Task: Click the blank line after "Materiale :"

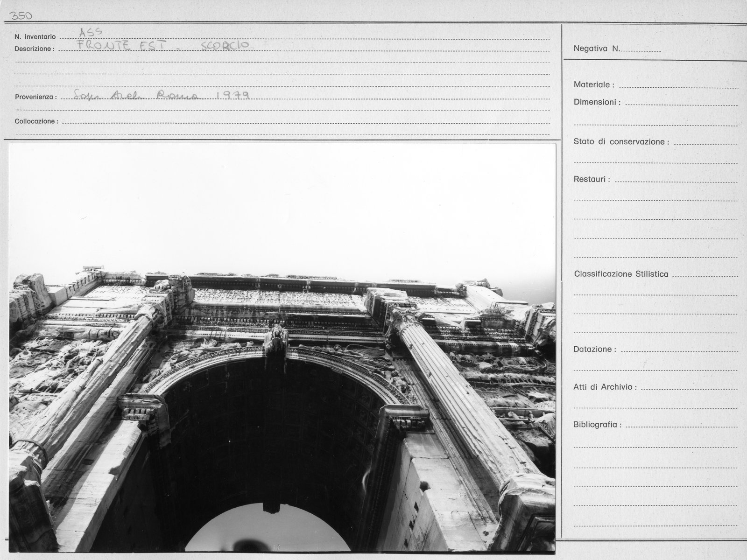Action: pyautogui.click(x=678, y=87)
